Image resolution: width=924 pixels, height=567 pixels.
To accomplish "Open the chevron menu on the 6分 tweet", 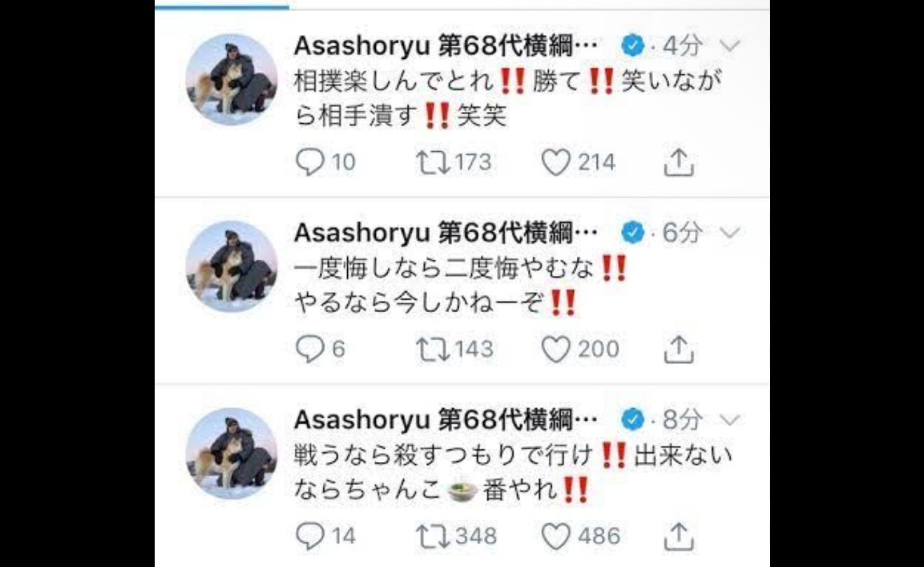I will coord(729,233).
